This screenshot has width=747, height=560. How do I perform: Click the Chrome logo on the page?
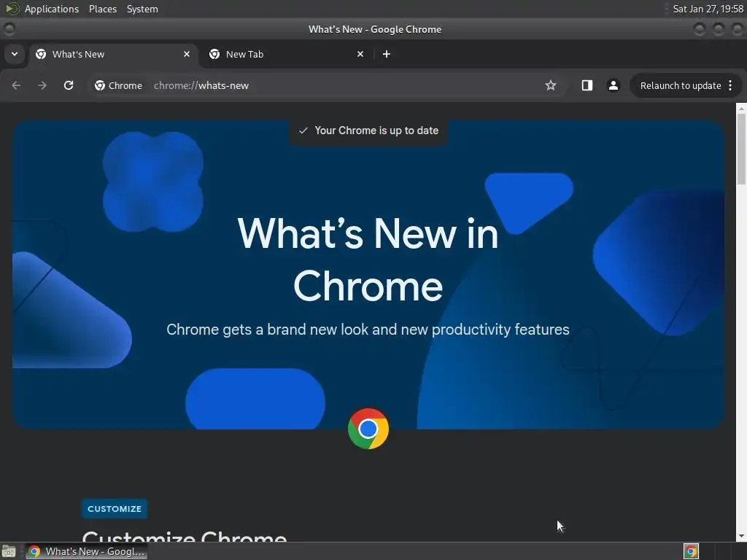click(368, 429)
